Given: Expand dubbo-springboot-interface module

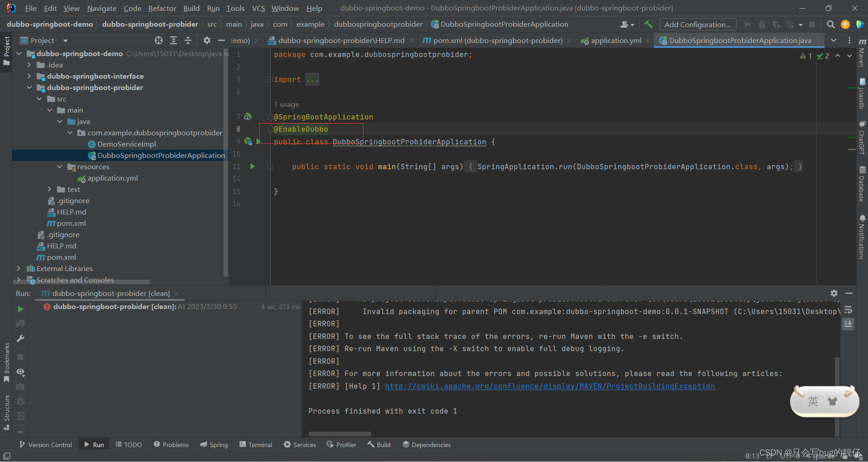Looking at the screenshot, I should tap(29, 76).
